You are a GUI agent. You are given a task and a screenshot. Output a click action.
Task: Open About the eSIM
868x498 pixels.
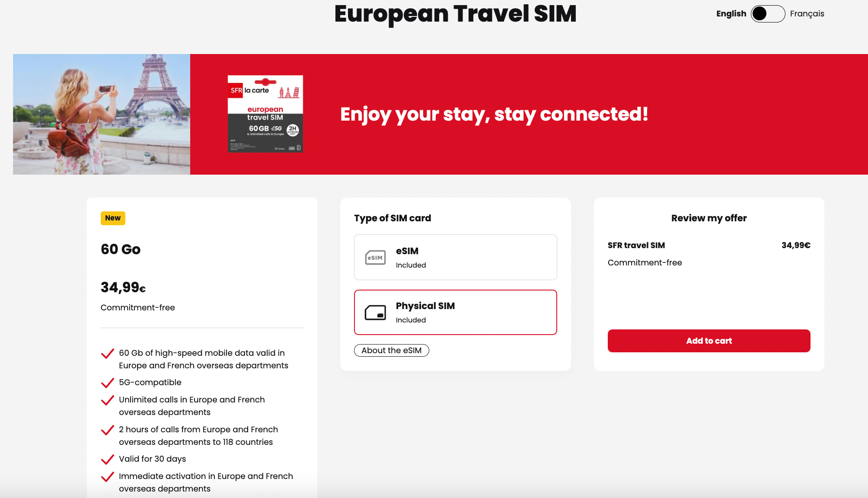391,350
